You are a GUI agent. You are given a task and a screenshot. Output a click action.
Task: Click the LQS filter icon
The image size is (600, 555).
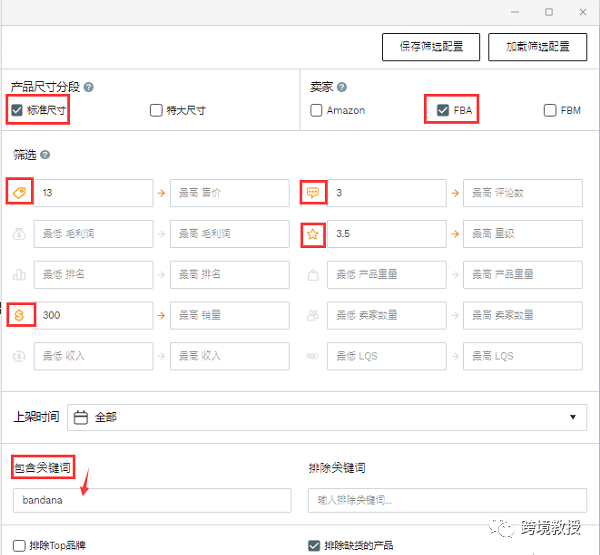[313, 356]
